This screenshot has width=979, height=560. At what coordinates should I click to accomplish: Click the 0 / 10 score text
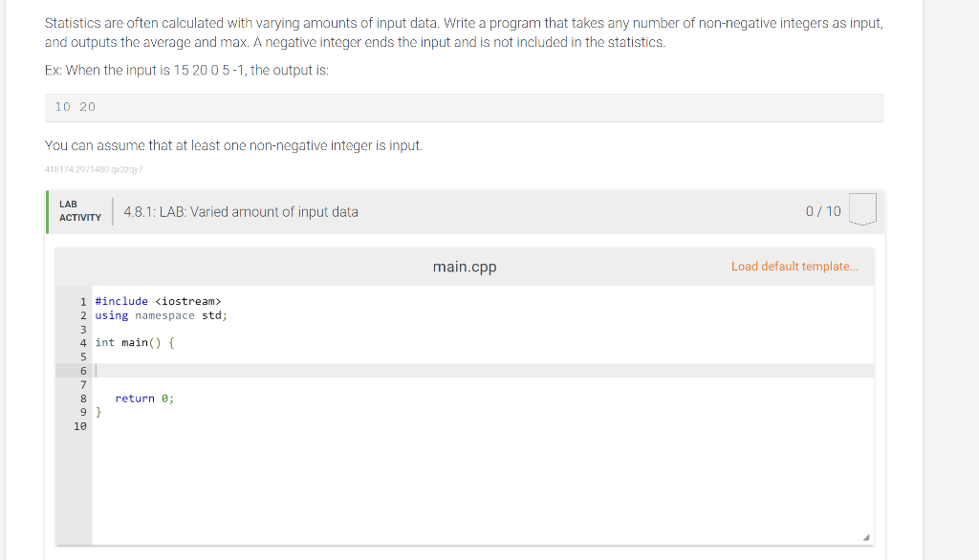823,211
